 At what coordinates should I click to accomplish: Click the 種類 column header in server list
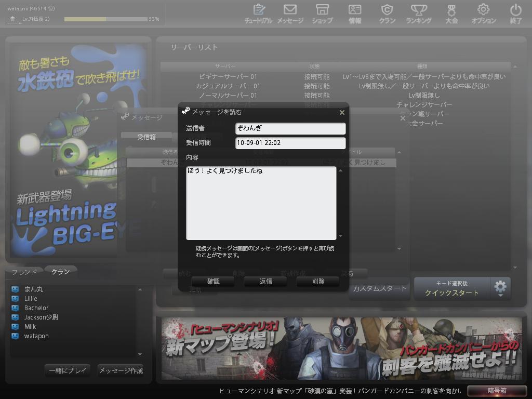422,66
